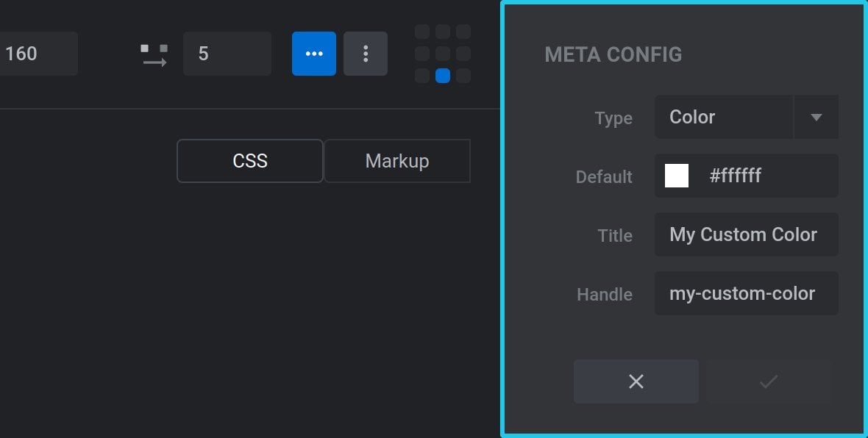
Task: Choose the bottom-left alignment grid cell
Action: [421, 76]
